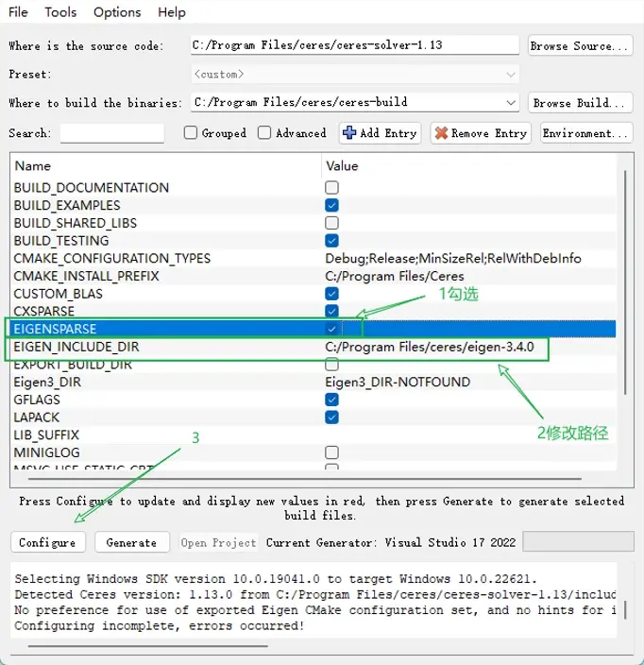Select the EIGEN_INCLUDE_DIR name entry

tap(76, 347)
